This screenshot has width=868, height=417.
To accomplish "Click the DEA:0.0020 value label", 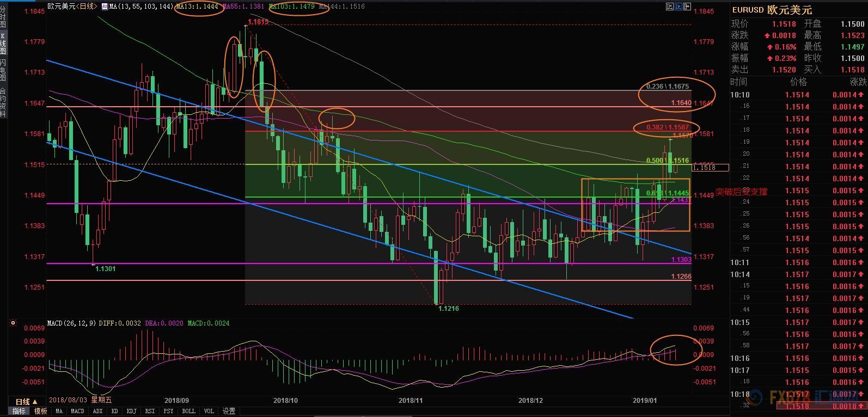I will click(x=164, y=323).
